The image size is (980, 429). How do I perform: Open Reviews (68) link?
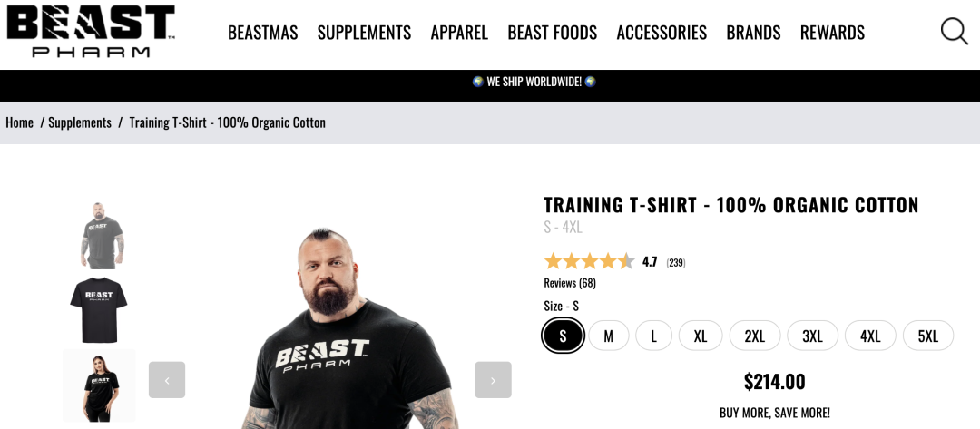point(570,283)
